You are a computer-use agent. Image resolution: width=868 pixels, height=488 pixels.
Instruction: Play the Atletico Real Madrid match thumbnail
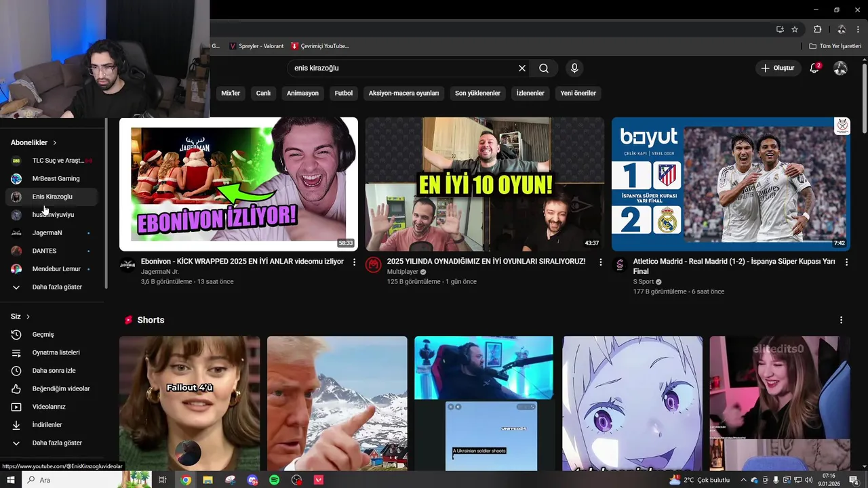coord(731,184)
